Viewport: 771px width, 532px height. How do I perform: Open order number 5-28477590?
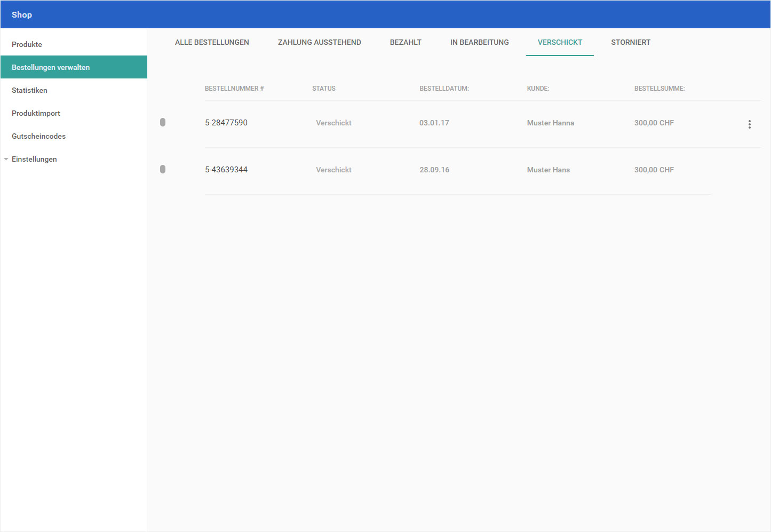pyautogui.click(x=226, y=123)
